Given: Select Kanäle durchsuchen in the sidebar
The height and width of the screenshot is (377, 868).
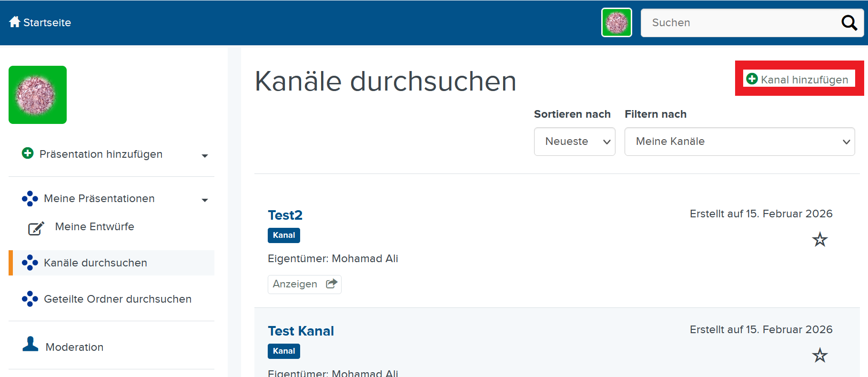Looking at the screenshot, I should (95, 263).
